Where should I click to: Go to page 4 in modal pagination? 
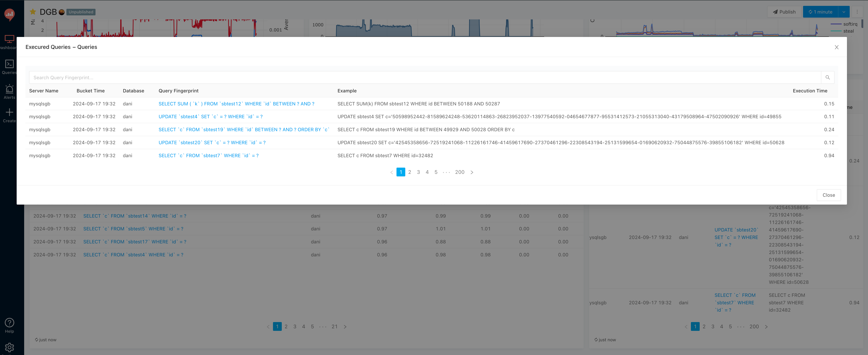click(x=427, y=172)
